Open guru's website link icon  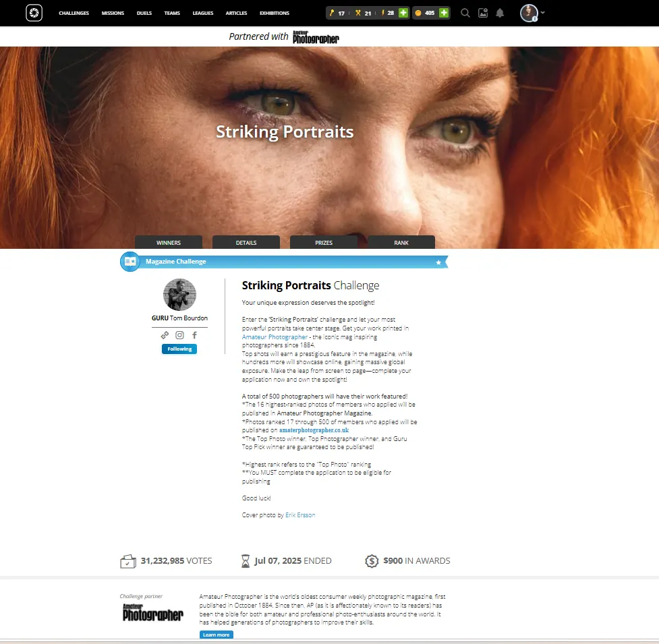[165, 335]
